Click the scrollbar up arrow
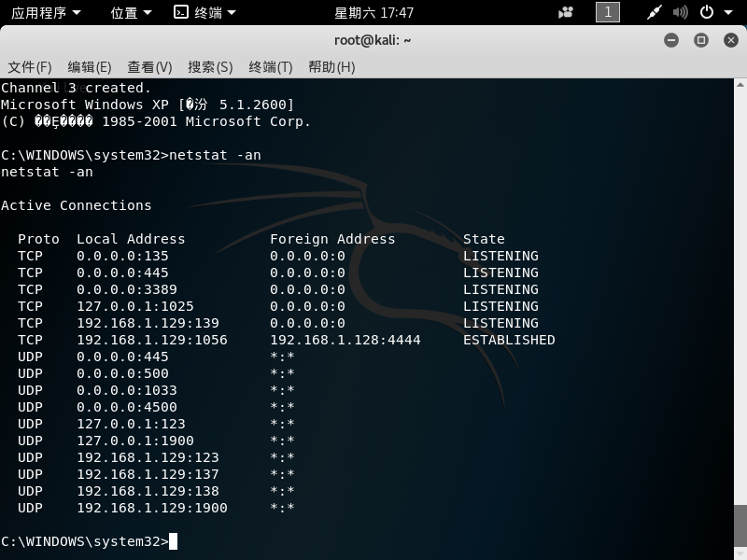 click(740, 85)
